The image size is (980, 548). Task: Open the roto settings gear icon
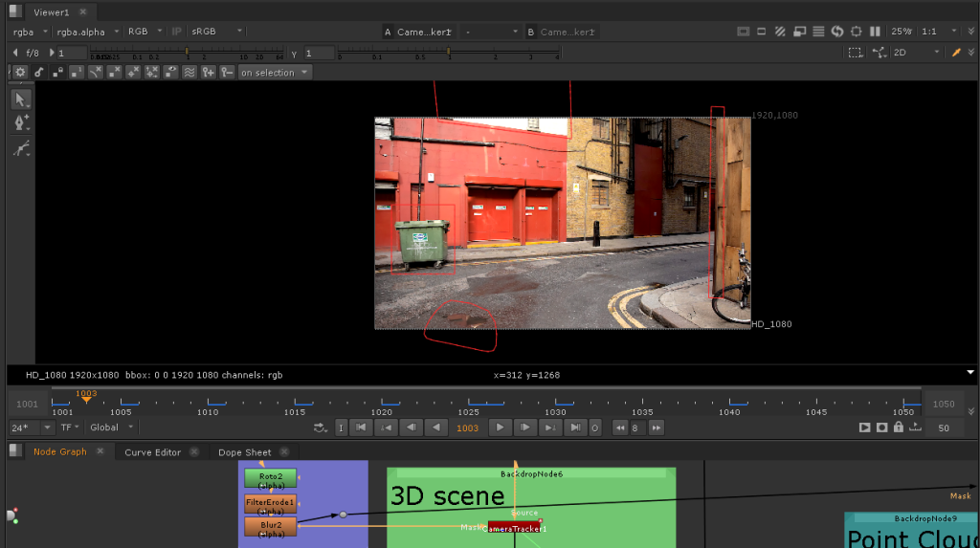[x=20, y=73]
